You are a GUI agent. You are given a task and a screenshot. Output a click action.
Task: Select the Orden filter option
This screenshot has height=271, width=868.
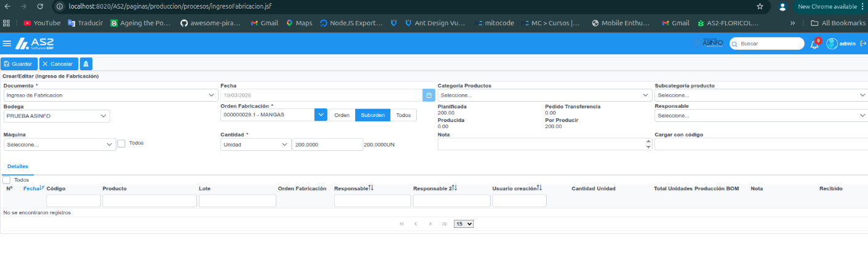coord(342,115)
